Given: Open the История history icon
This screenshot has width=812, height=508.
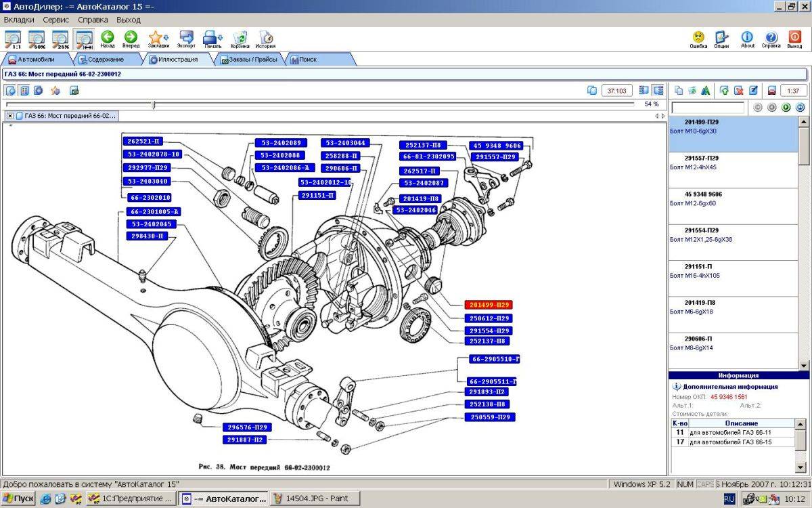Looking at the screenshot, I should [x=265, y=39].
